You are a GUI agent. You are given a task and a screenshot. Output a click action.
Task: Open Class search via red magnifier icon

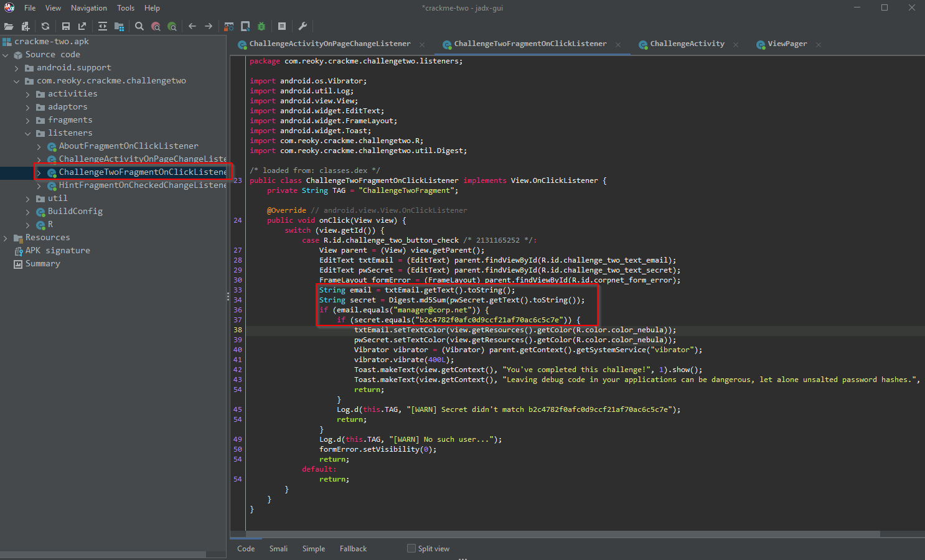click(x=156, y=26)
